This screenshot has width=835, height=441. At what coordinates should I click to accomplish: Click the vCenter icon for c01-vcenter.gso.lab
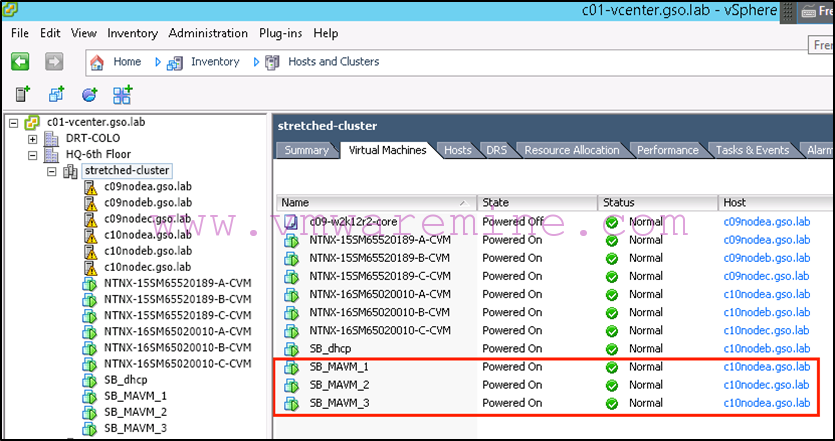coord(32,122)
